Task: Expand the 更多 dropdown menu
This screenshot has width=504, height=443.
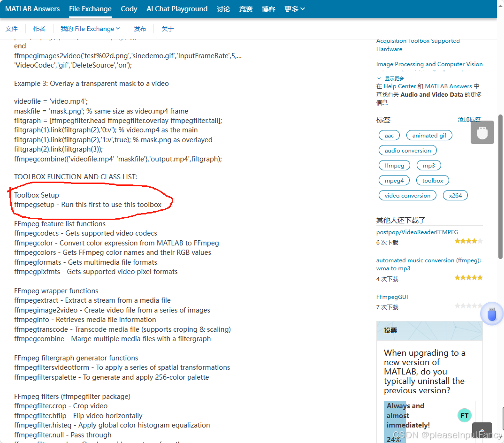Action: [294, 9]
